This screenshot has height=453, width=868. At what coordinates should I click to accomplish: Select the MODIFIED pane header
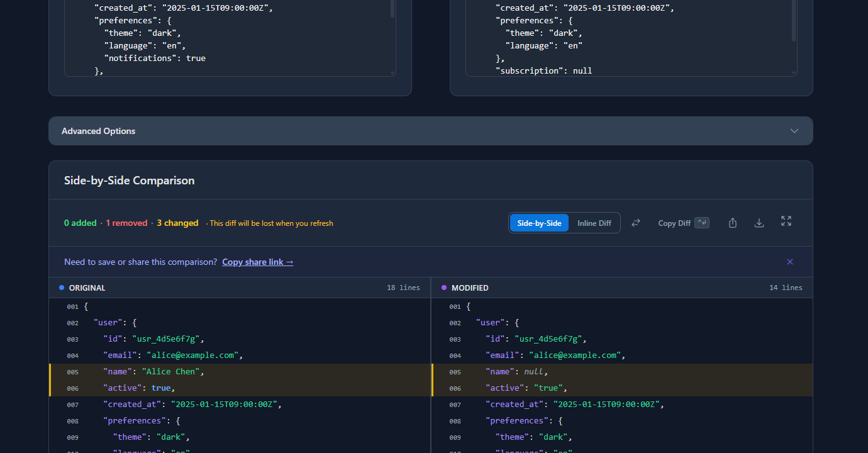tap(470, 288)
